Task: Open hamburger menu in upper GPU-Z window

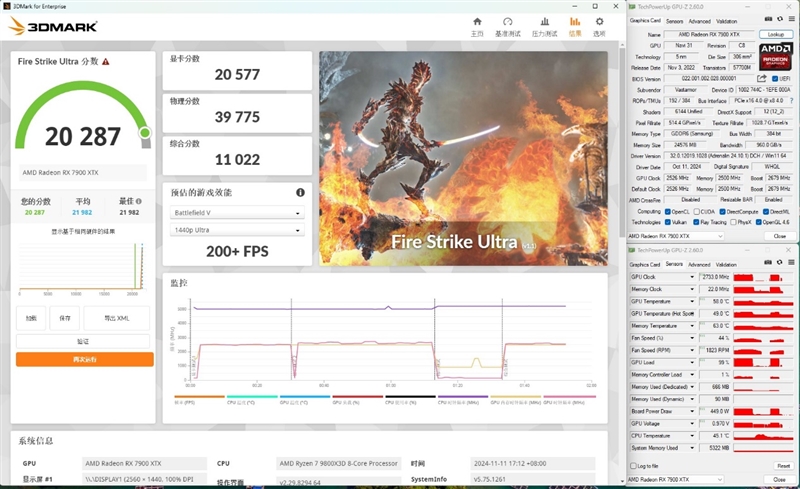Action: pos(791,19)
